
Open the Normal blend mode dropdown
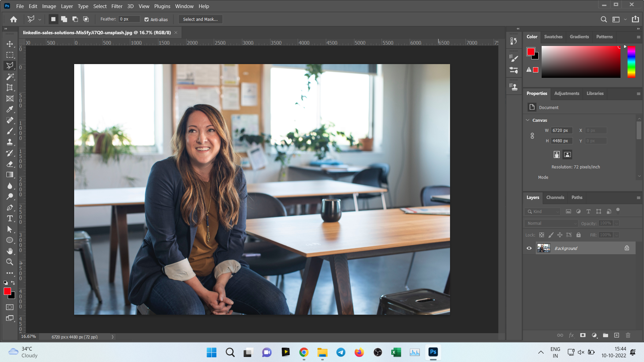[x=551, y=223]
